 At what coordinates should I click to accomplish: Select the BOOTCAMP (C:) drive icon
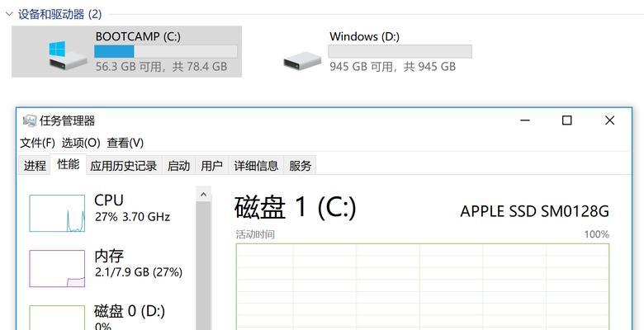point(68,55)
